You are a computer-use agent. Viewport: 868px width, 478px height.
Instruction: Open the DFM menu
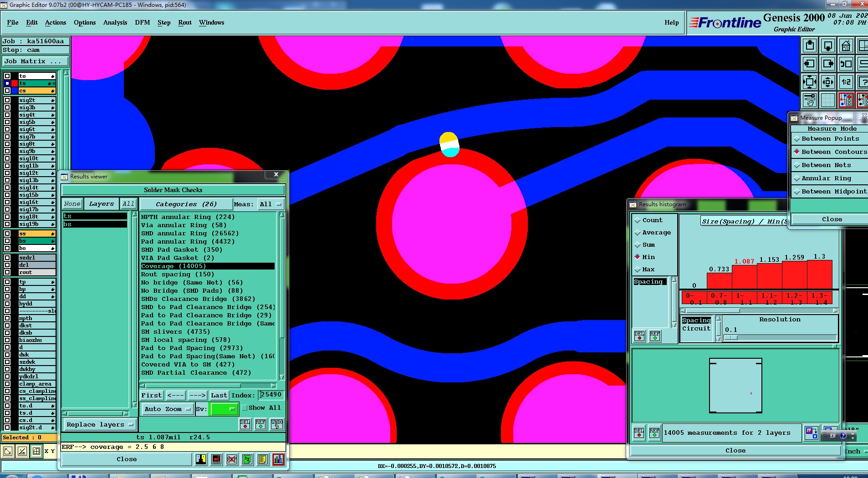(x=143, y=23)
